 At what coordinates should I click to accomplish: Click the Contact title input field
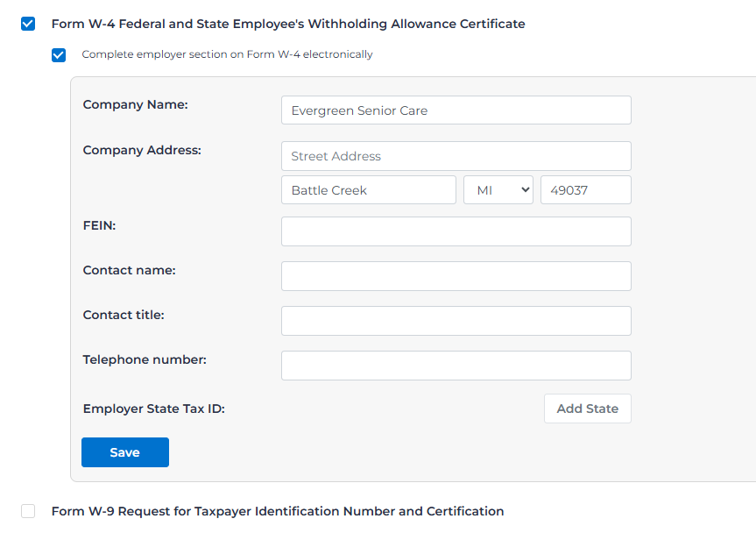click(456, 321)
